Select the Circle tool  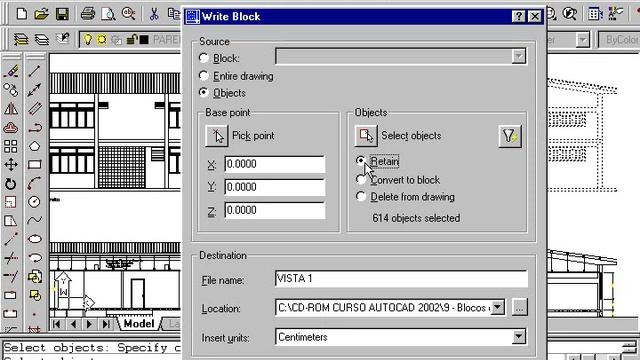point(35,202)
